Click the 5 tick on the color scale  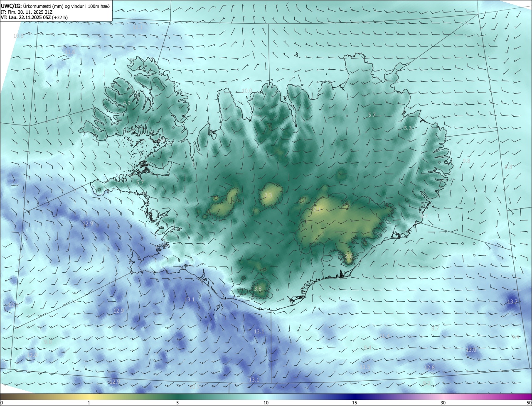pos(177,403)
